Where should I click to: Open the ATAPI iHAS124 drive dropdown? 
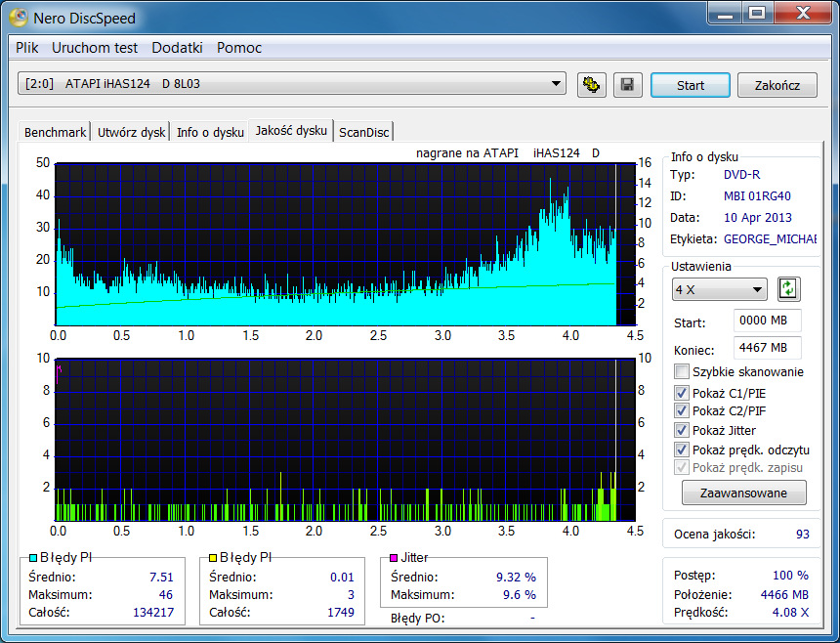pos(292,84)
